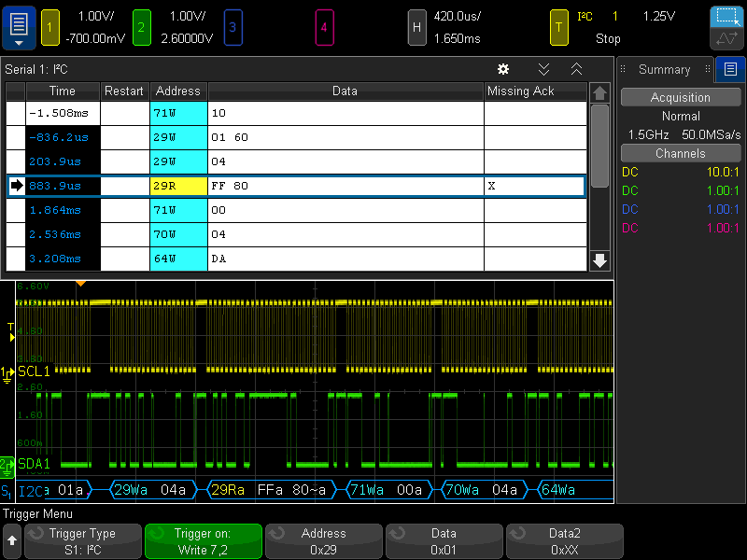This screenshot has height=560, width=747.
Task: Switch to the Summary tab
Action: [x=665, y=69]
